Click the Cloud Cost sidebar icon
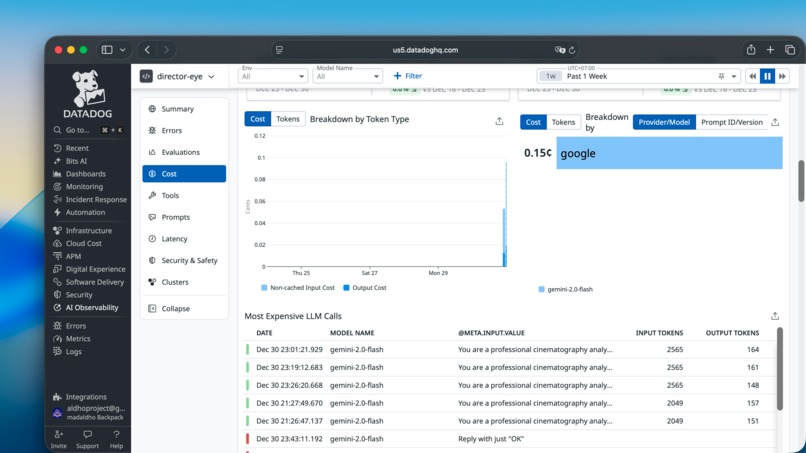 (57, 243)
